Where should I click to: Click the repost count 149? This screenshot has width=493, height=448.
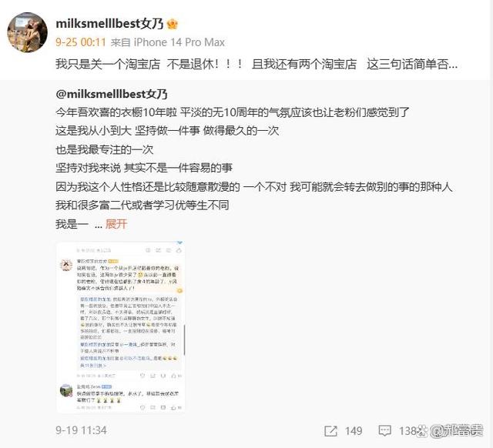coord(354,431)
